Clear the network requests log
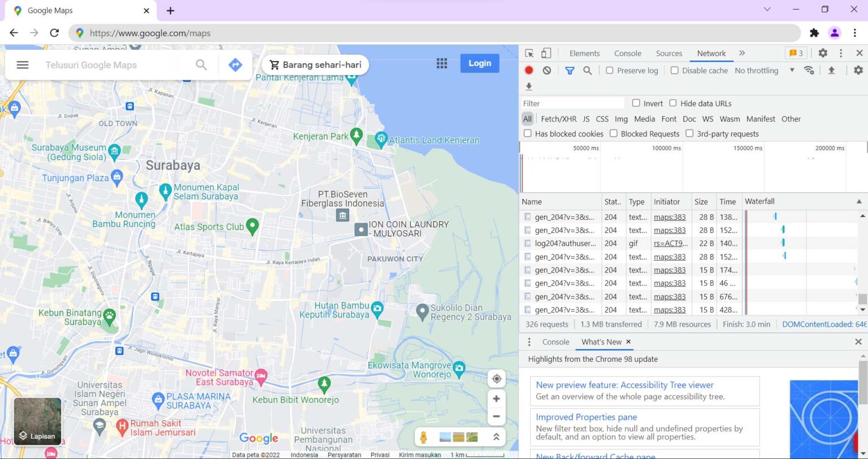This screenshot has height=459, width=868. [x=546, y=70]
